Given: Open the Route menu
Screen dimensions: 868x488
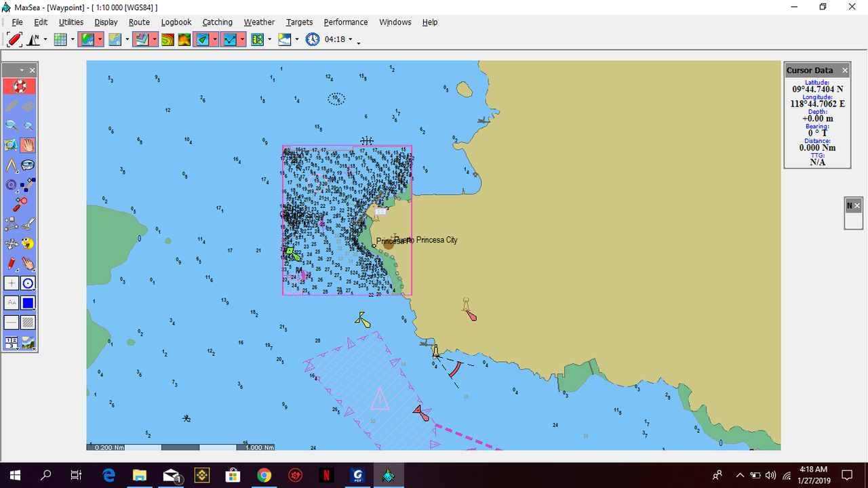Looking at the screenshot, I should pyautogui.click(x=139, y=22).
